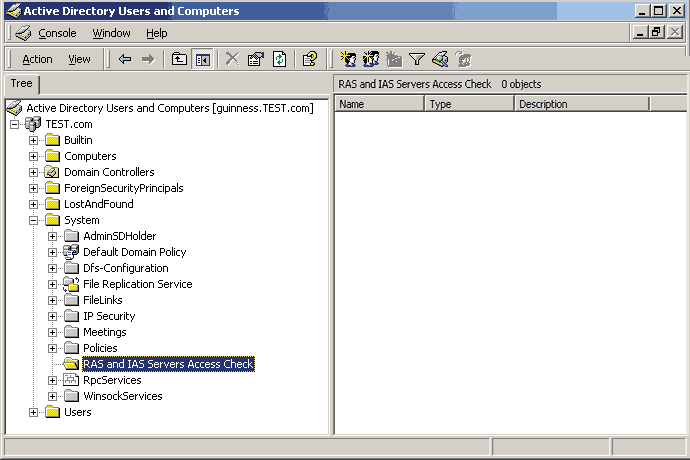Click the Find objects toolbar icon
The width and height of the screenshot is (690, 460).
coord(440,59)
